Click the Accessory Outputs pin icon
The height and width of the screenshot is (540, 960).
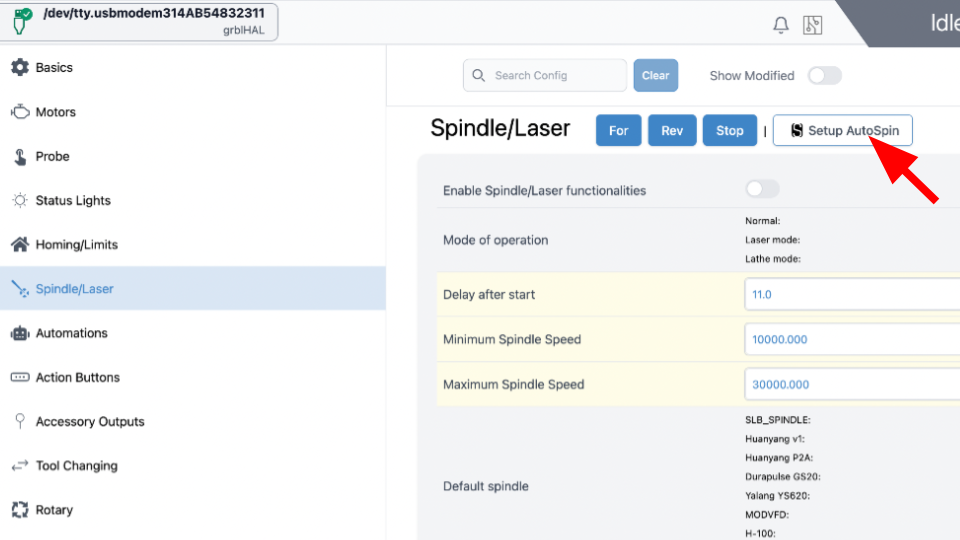coord(20,421)
